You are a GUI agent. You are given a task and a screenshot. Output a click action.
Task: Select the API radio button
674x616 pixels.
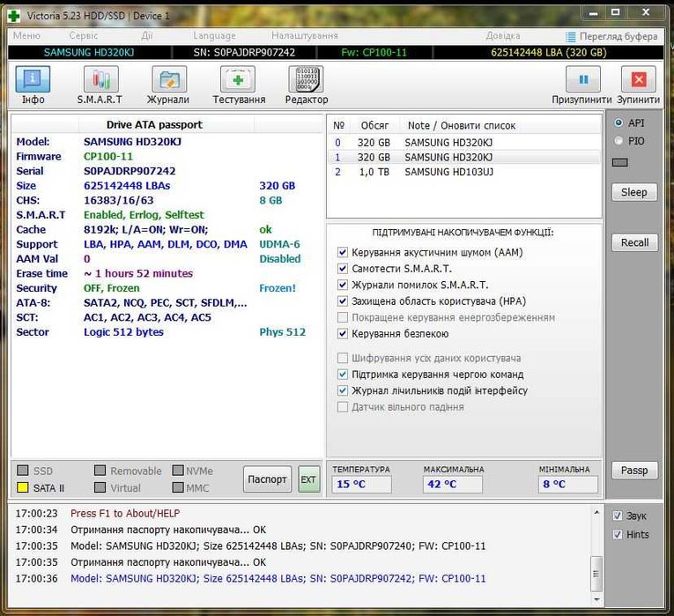point(618,122)
